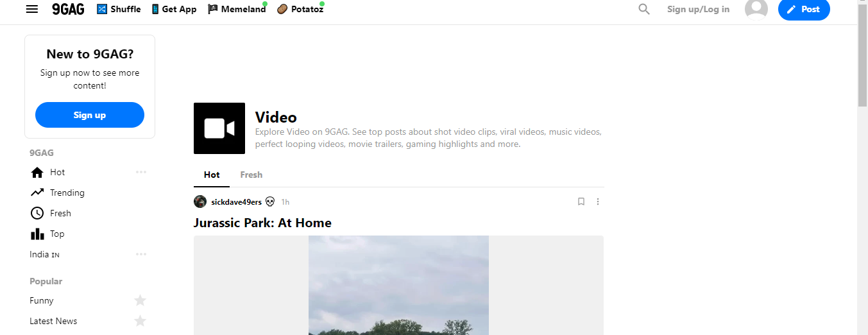Open the Potatoz link
This screenshot has width=868, height=335.
tap(300, 9)
